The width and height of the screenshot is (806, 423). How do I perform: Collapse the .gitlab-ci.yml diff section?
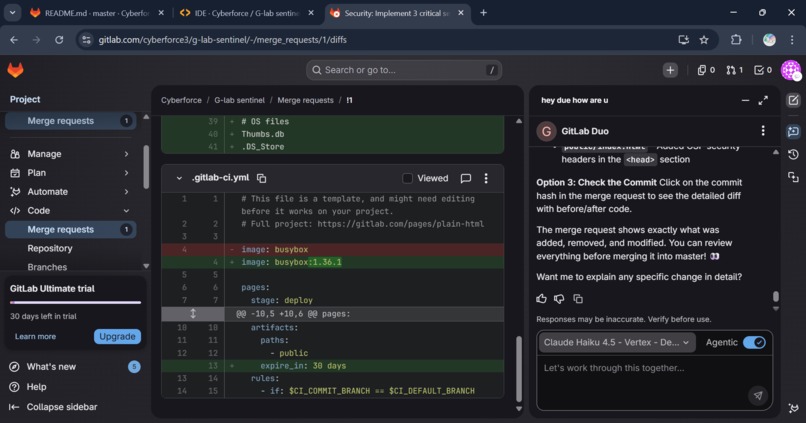pyautogui.click(x=179, y=178)
